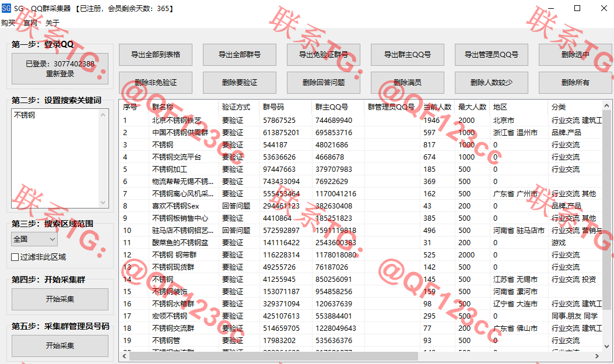Viewport: 614px width, 364px height.
Task: Select the row 不锈钢 钢带群
Action: coord(361,255)
